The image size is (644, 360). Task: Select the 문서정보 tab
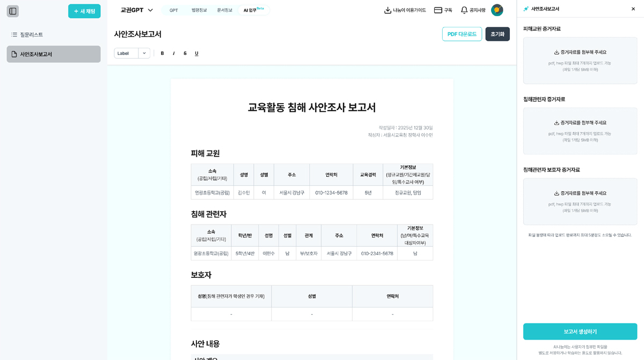tap(225, 10)
